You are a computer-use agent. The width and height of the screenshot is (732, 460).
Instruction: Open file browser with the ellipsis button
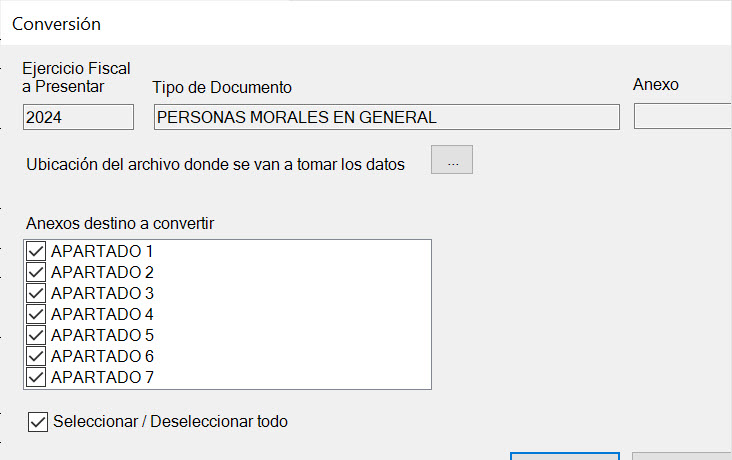[451, 162]
